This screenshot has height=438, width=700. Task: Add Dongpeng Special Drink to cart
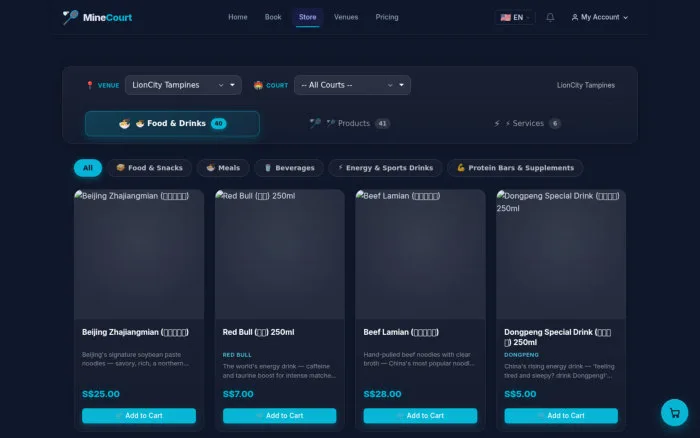(561, 416)
